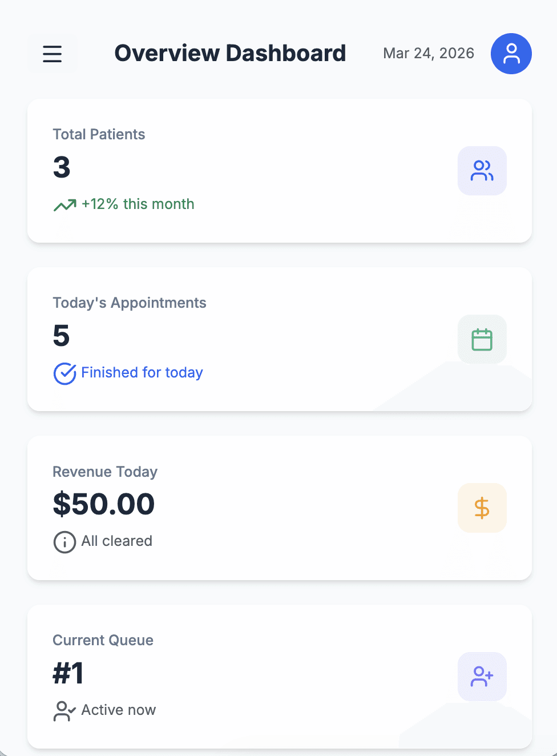Click the green calendar appointments icon
The width and height of the screenshot is (557, 756).
(482, 339)
